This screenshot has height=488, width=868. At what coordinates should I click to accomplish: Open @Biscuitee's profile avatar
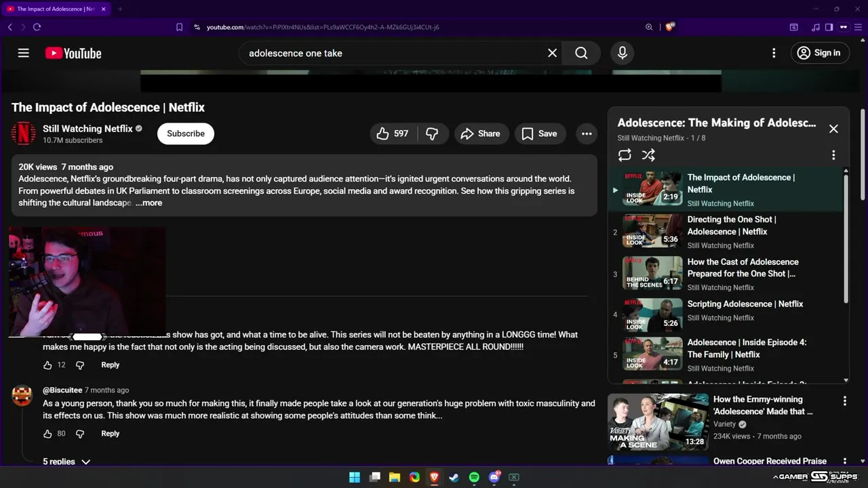[22, 395]
